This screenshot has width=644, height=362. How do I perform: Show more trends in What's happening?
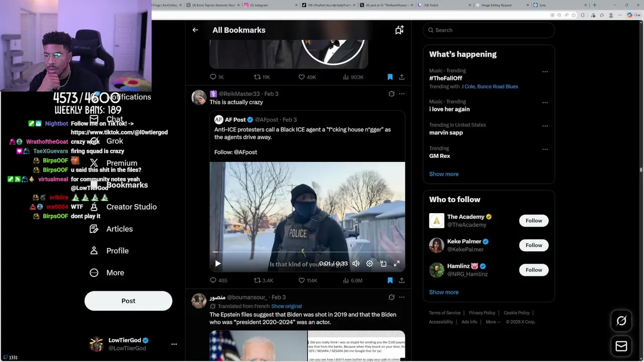click(444, 174)
